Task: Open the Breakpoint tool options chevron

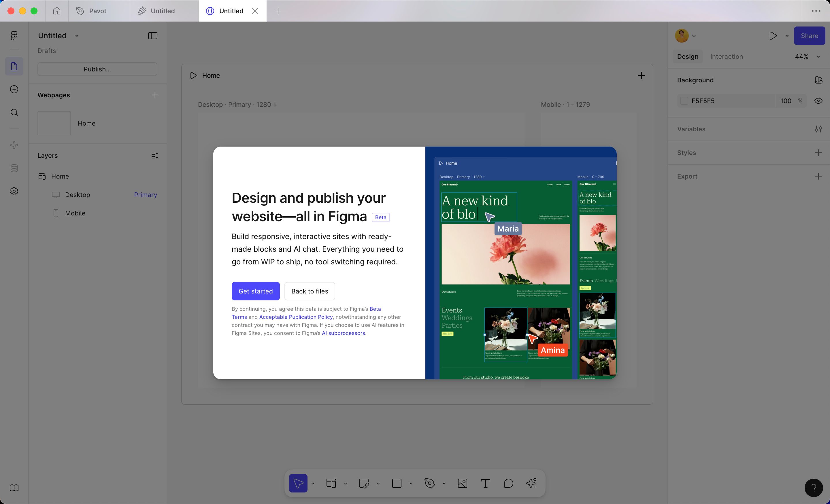Action: coord(345,484)
